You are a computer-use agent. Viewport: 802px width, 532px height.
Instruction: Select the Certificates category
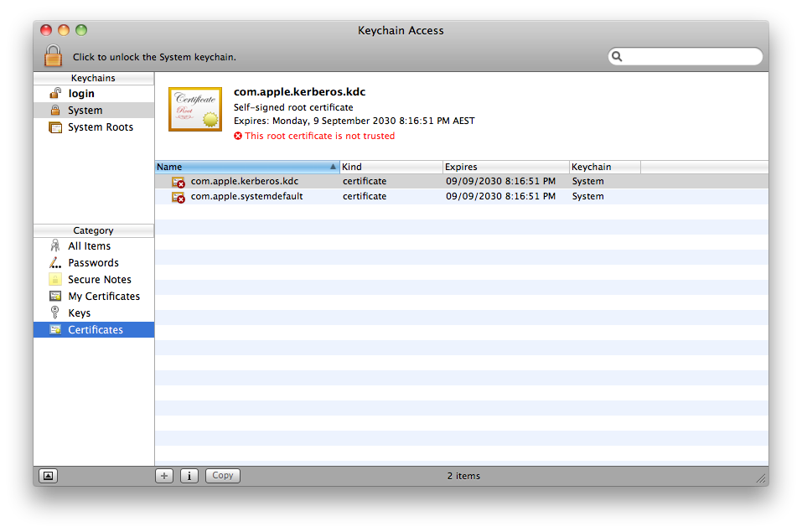pos(94,330)
